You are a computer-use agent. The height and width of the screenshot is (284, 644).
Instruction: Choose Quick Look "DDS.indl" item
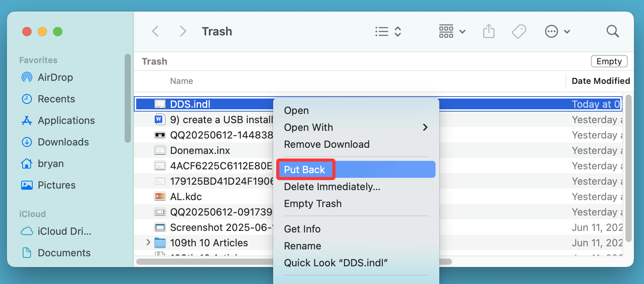point(356,263)
